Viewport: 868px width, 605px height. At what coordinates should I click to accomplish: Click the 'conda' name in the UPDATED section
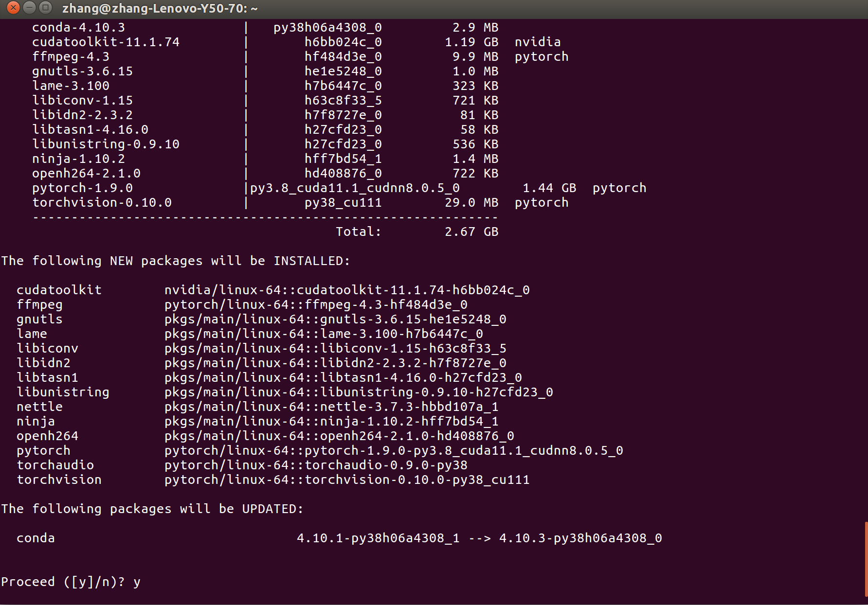[x=36, y=538]
